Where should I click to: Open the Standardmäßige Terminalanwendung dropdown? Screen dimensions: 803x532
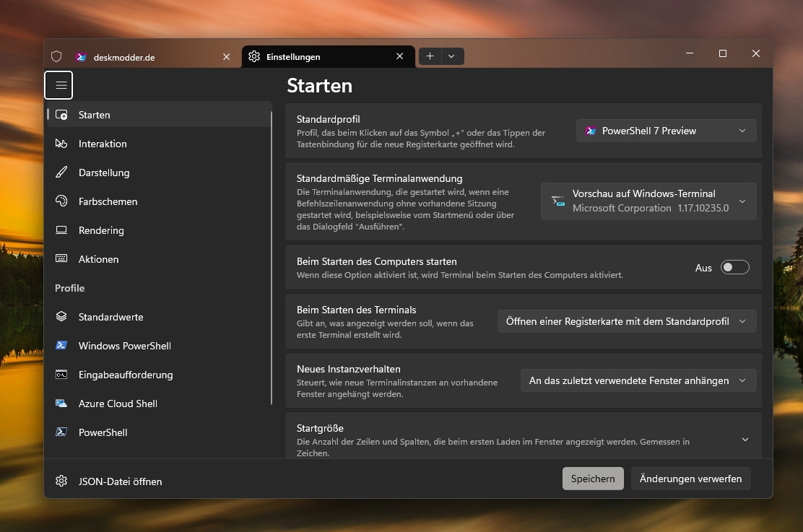(648, 201)
